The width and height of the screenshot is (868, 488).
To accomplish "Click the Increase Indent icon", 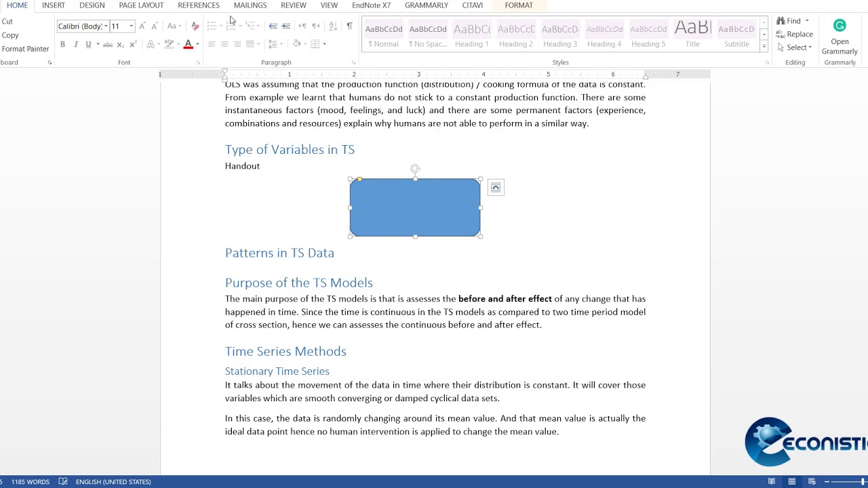I will point(285,26).
